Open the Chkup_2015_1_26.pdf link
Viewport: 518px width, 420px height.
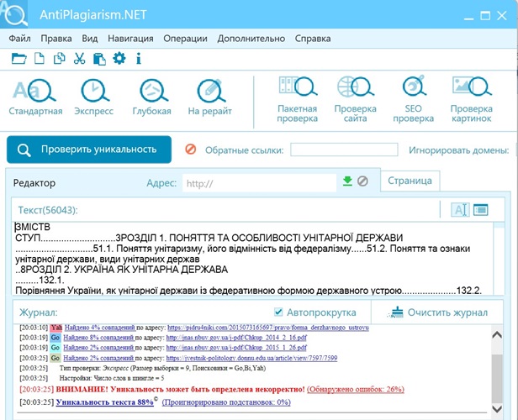[x=236, y=348]
